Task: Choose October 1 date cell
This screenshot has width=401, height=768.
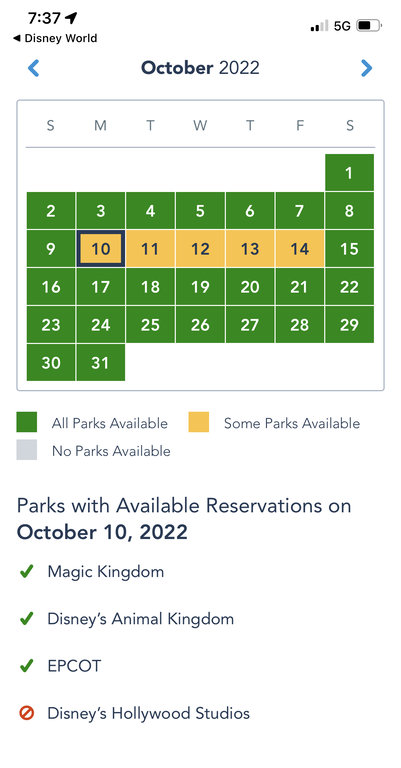Action: [x=349, y=172]
